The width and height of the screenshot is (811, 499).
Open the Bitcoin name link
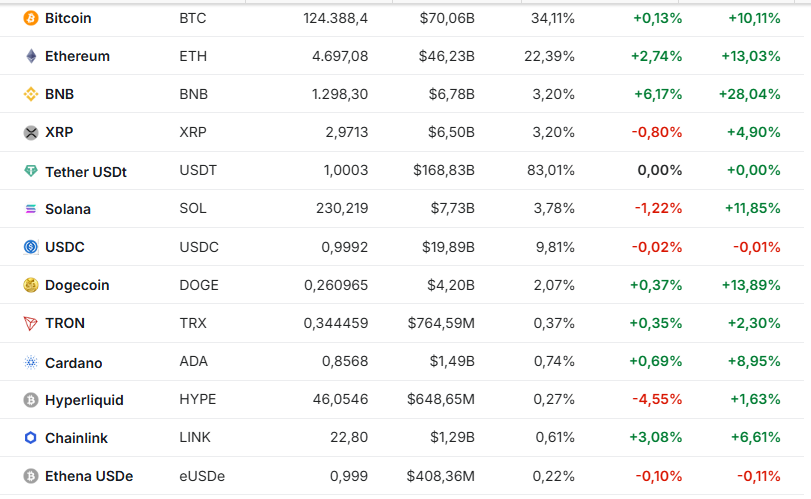(68, 18)
